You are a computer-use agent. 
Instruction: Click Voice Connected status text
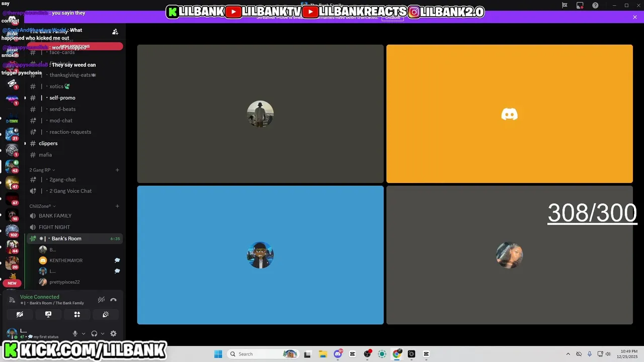(39, 297)
